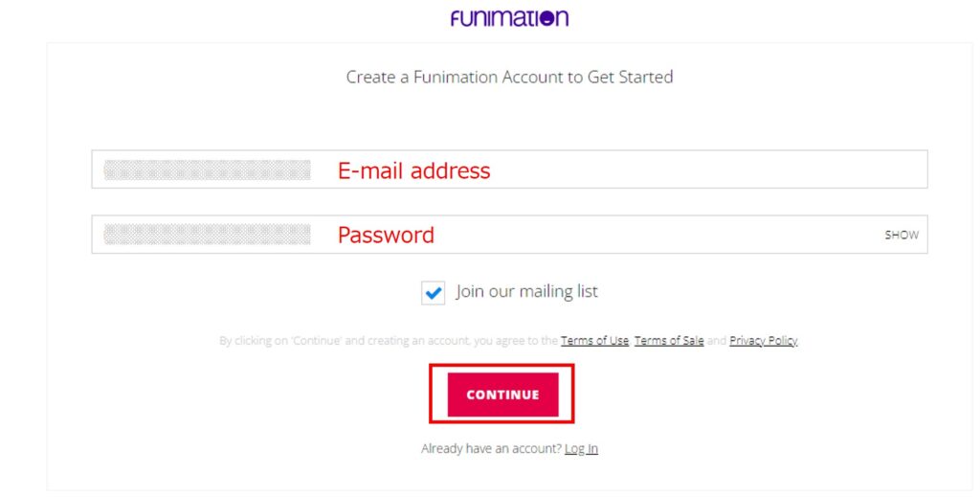The width and height of the screenshot is (980, 497).
Task: Click the red 'E-mail address' annotation label
Action: [x=413, y=170]
